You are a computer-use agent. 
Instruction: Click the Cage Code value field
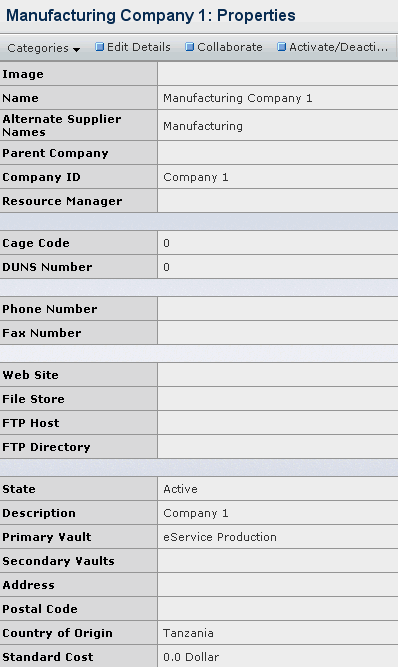click(278, 243)
